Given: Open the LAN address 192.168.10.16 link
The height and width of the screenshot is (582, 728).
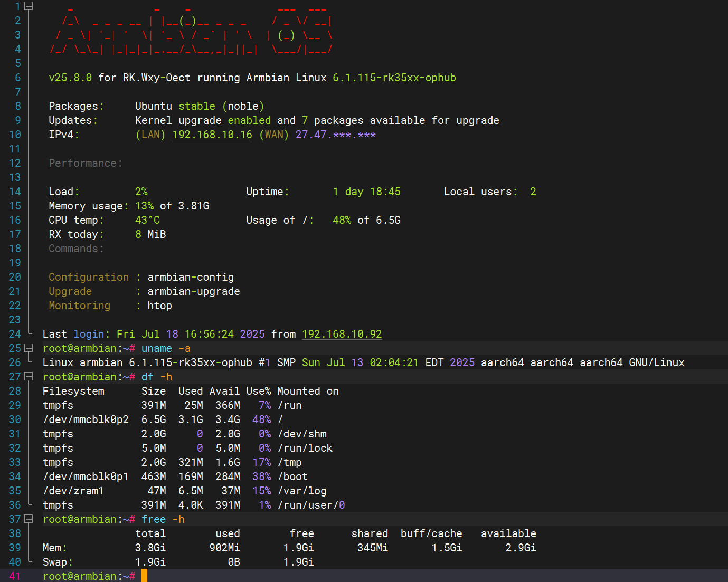Looking at the screenshot, I should (212, 135).
